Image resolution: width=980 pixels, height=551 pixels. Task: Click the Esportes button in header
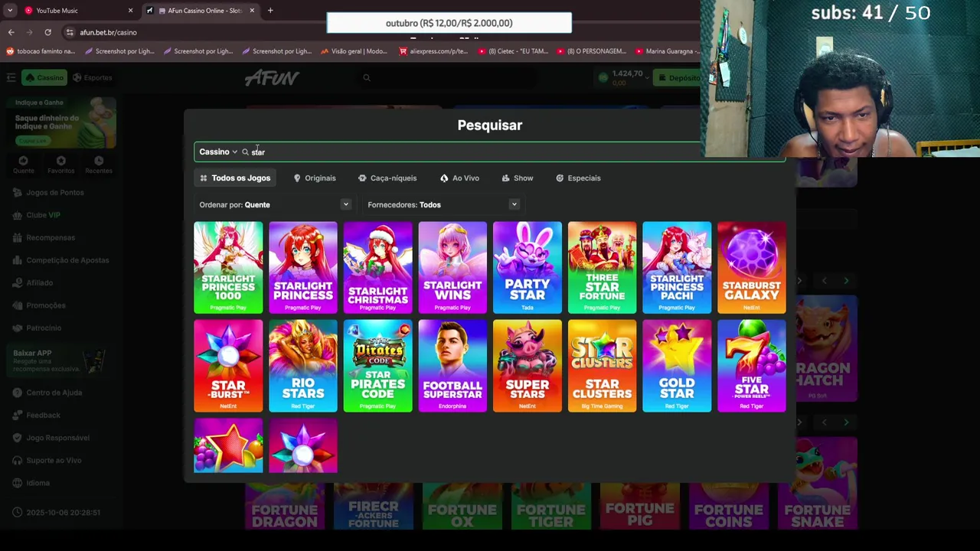[x=93, y=77]
